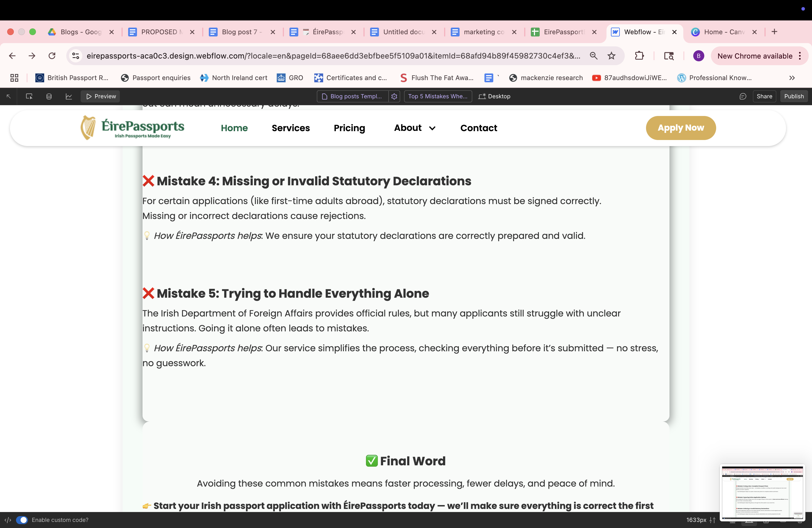Click the Apply Now button

click(x=681, y=128)
